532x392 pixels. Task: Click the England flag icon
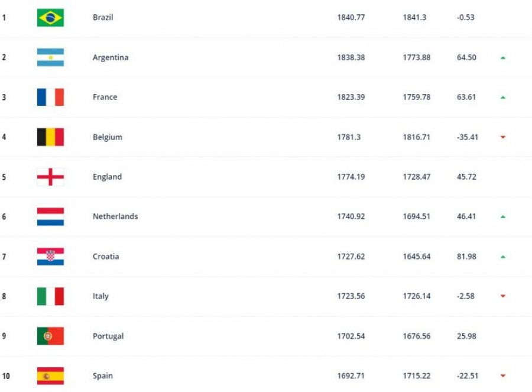[50, 177]
